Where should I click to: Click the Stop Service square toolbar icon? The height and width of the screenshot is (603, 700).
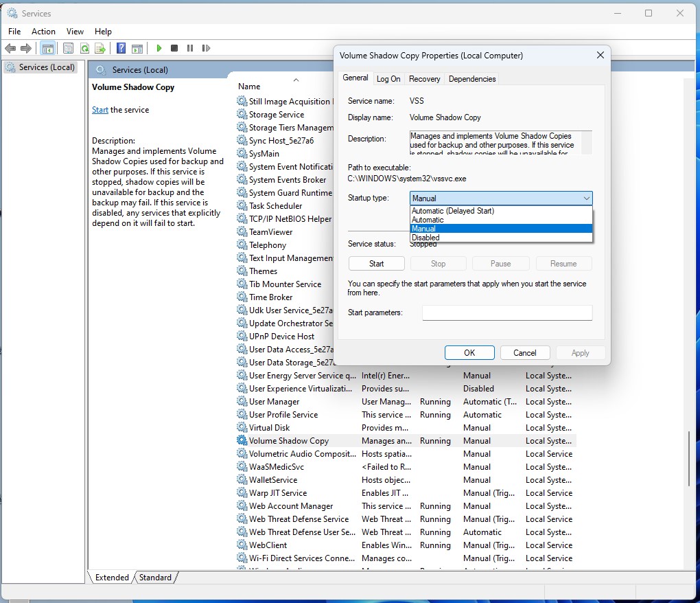(174, 48)
